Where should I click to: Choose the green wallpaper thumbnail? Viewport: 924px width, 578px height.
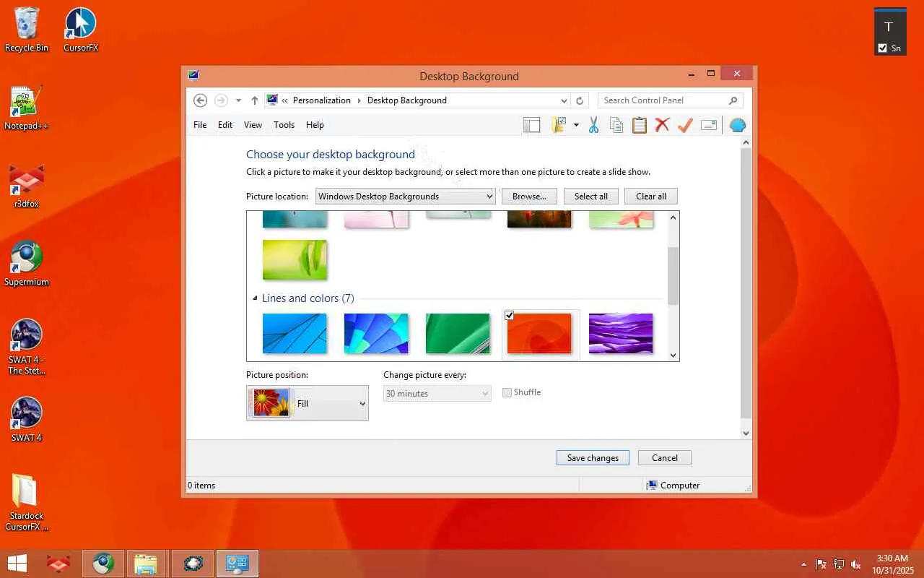[x=458, y=334]
